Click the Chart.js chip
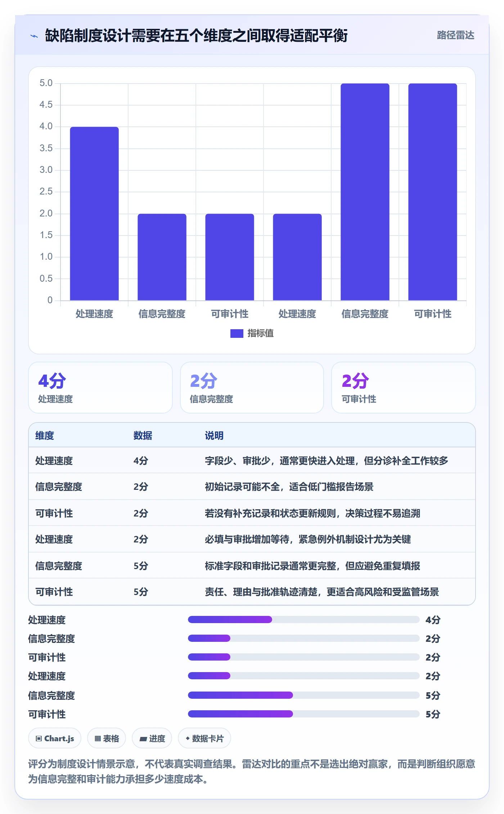The image size is (504, 814). pyautogui.click(x=55, y=738)
